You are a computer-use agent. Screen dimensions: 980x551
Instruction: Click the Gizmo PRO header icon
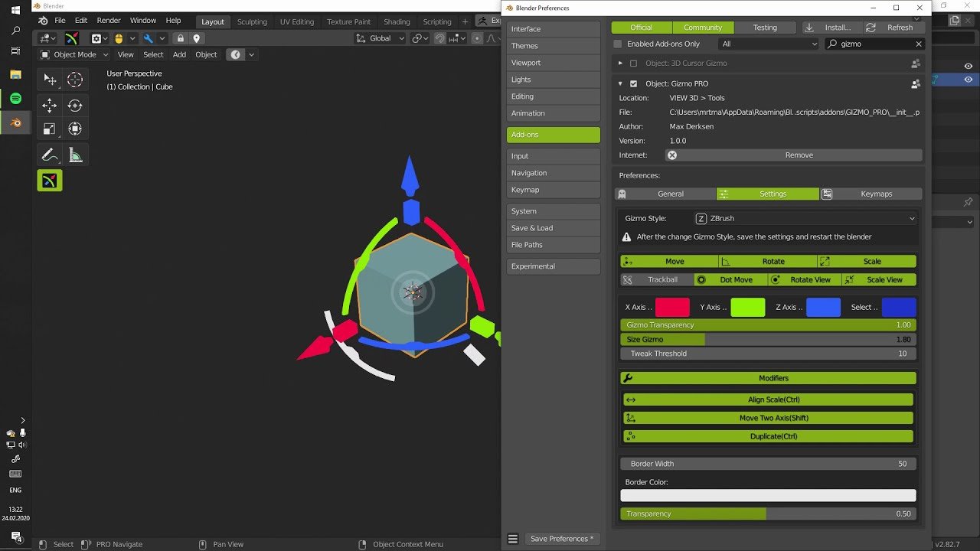click(71, 38)
